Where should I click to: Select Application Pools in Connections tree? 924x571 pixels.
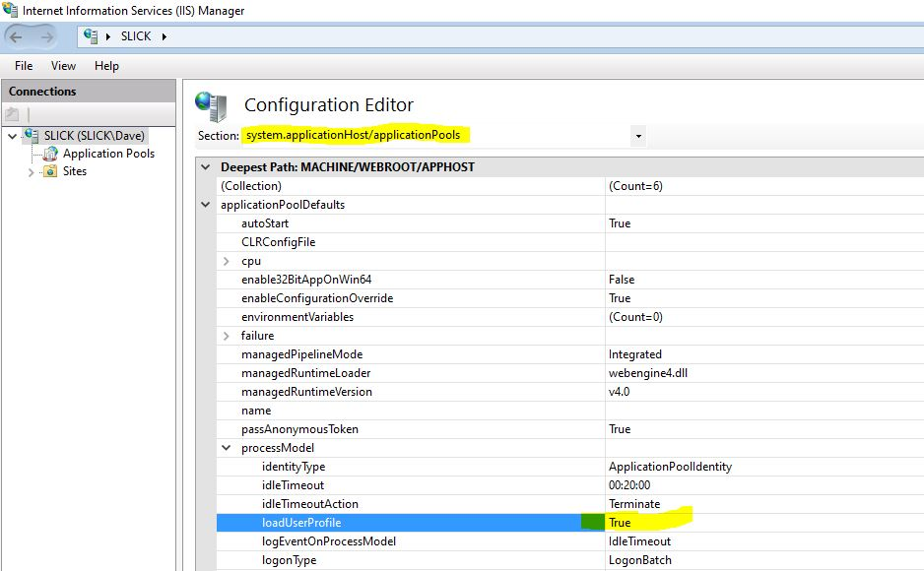(108, 154)
